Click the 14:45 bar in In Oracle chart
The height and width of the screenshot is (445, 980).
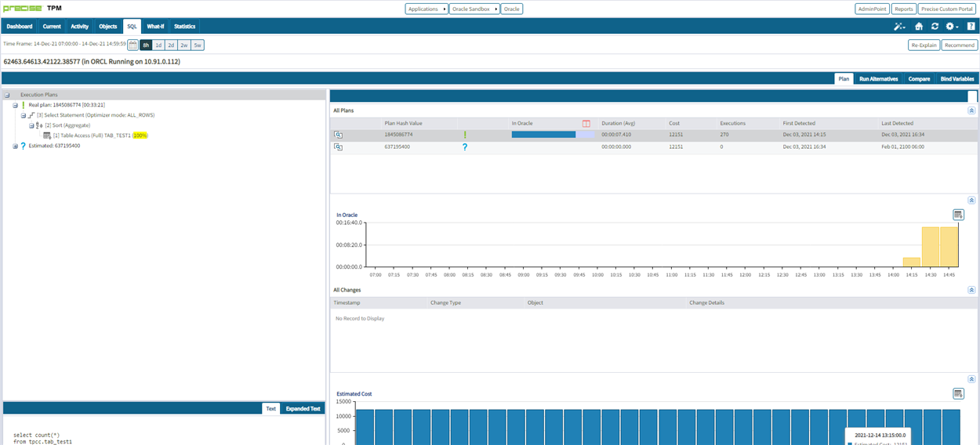949,247
